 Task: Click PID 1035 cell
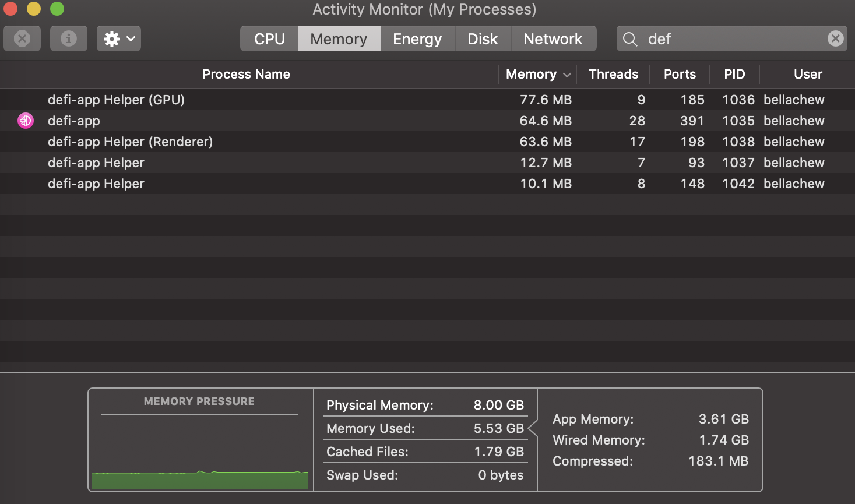pos(738,121)
